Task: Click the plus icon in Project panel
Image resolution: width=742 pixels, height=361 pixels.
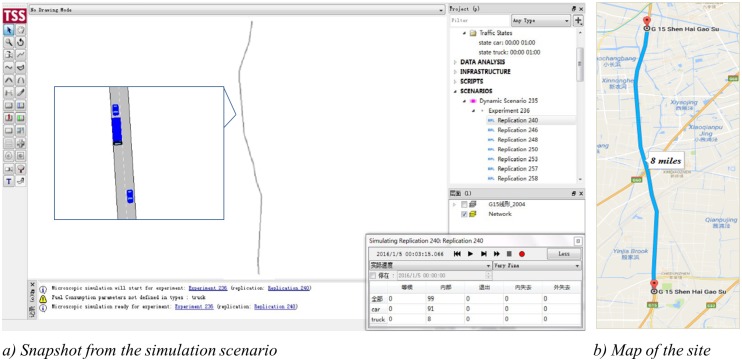Action: [578, 21]
